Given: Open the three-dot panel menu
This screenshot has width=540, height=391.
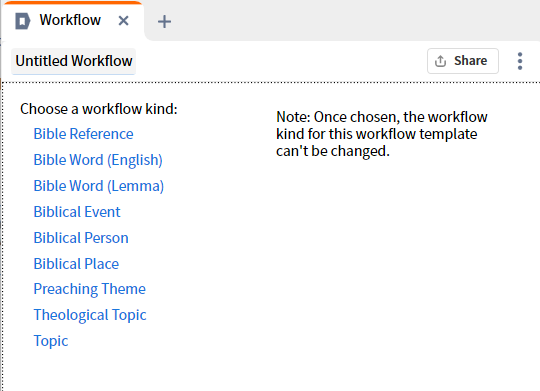Looking at the screenshot, I should pyautogui.click(x=520, y=61).
